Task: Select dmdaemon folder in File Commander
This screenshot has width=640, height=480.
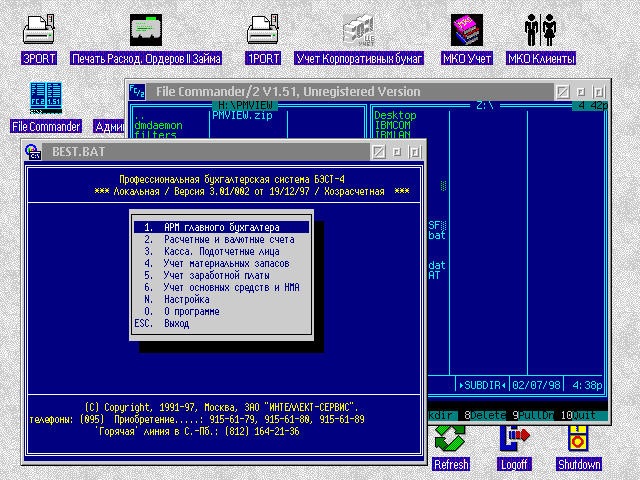Action: pos(158,125)
